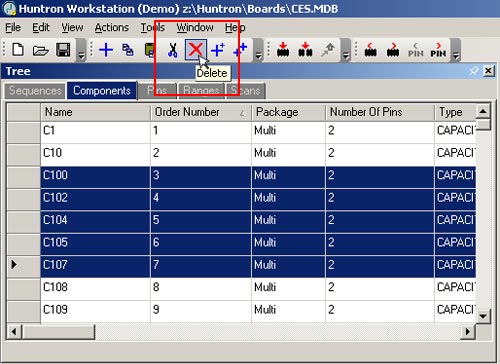500x364 pixels.
Task: Open edit toolbar options dropdown arrow
Action: (258, 51)
